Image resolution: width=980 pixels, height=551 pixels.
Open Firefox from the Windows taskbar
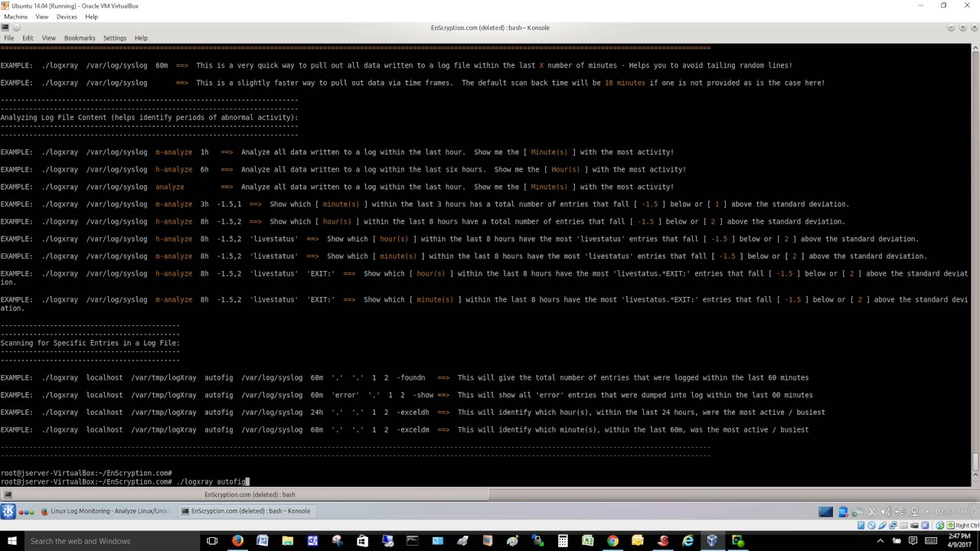pyautogui.click(x=237, y=541)
